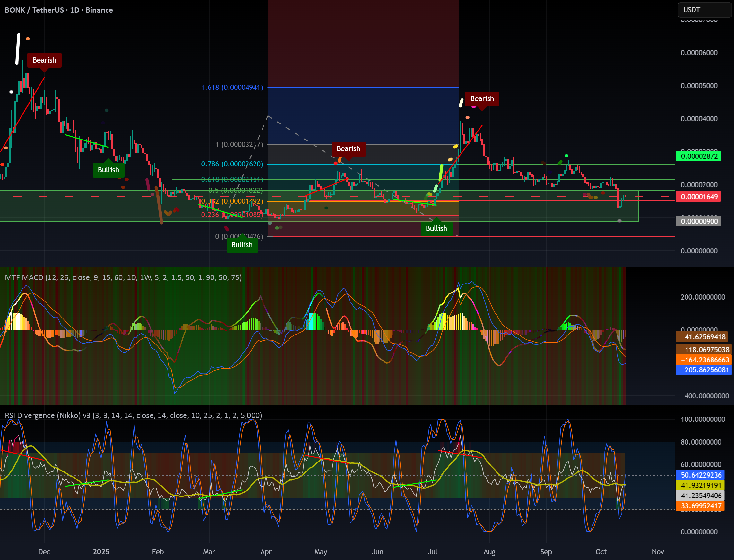Click the Jul label on time axis

click(433, 552)
